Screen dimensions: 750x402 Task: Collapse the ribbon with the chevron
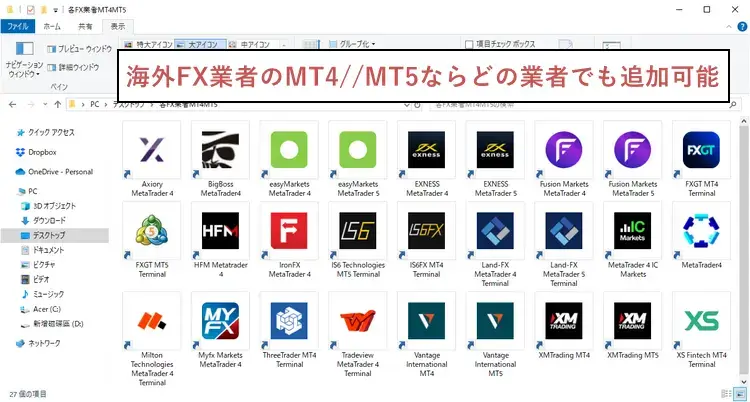[x=729, y=27]
